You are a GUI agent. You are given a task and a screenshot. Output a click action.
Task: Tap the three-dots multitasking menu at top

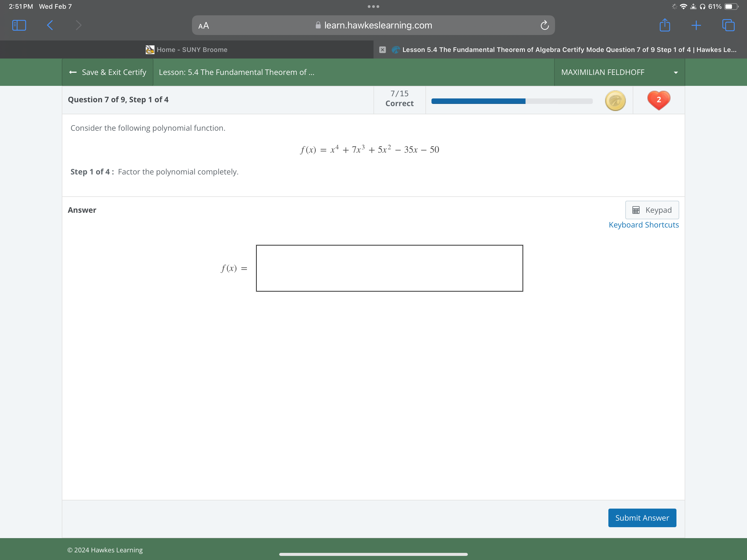tap(373, 6)
